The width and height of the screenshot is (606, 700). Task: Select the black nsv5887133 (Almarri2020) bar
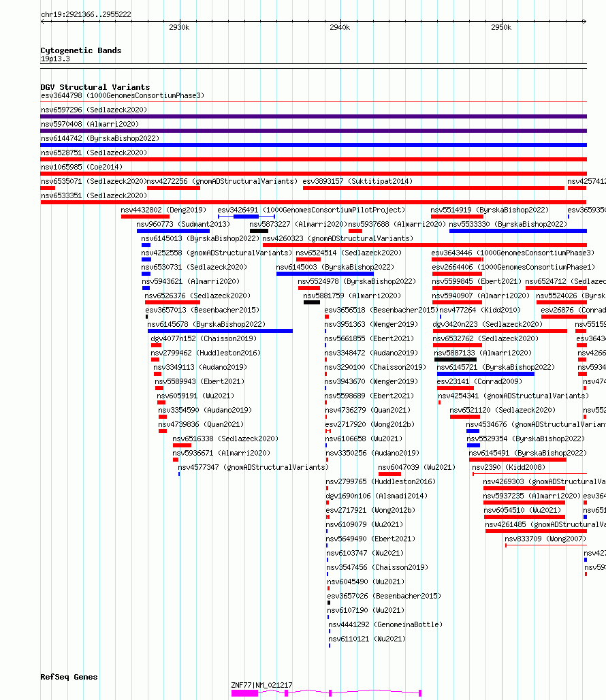coord(455,360)
